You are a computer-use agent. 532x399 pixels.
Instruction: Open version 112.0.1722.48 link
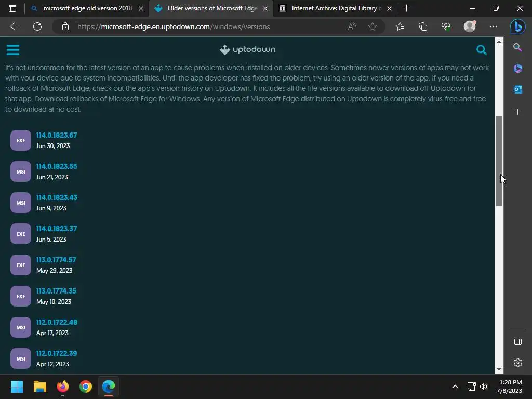(x=57, y=322)
